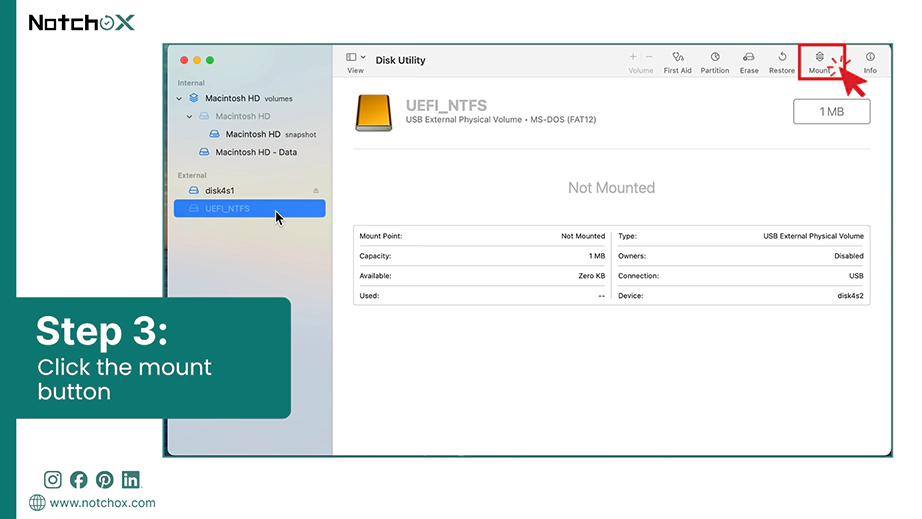Click the orange external drive icon

[x=373, y=112]
